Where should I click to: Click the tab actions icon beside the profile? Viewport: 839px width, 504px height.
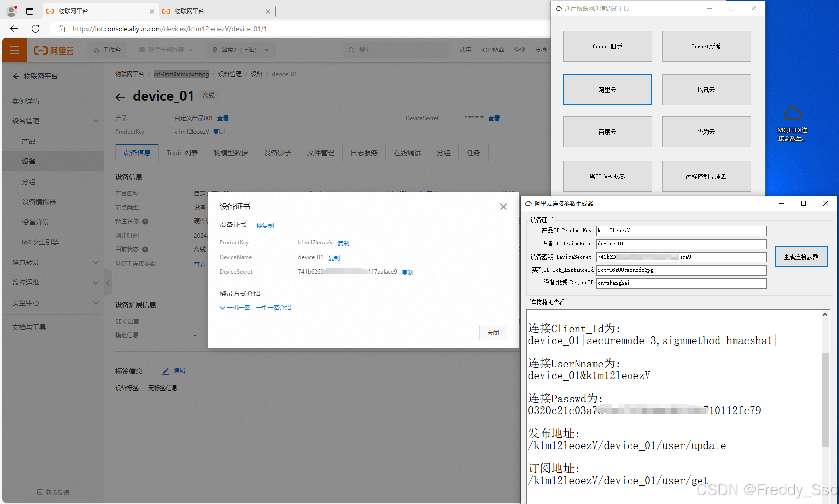click(30, 11)
